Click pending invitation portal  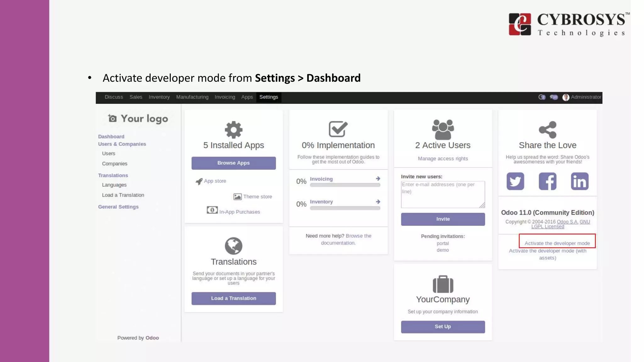(x=443, y=244)
